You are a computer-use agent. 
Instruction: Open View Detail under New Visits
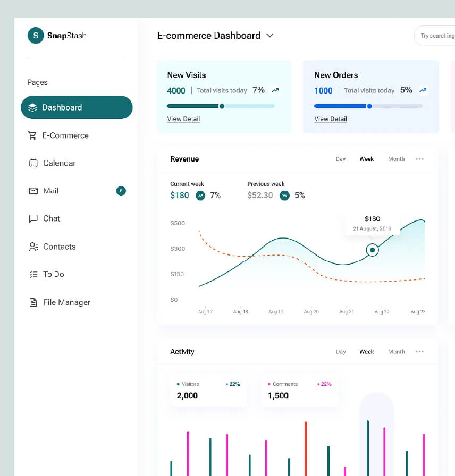183,118
